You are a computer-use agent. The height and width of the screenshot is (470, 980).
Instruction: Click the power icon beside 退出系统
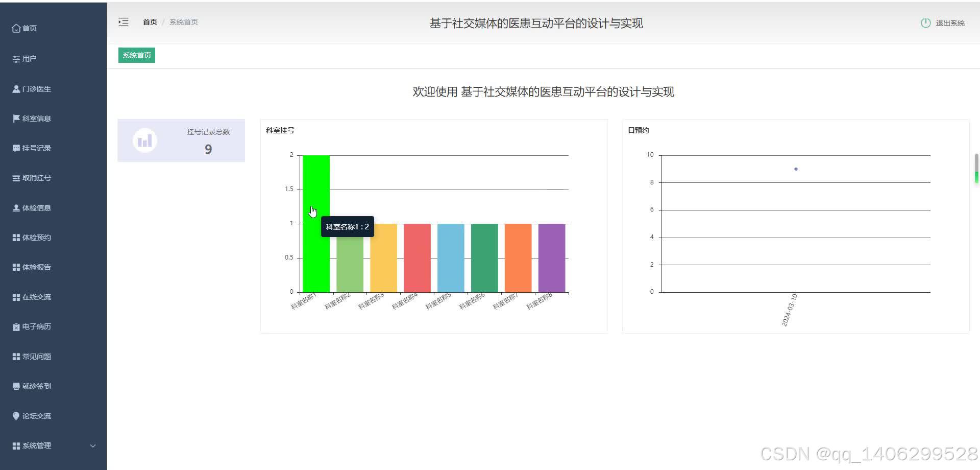[x=925, y=23]
